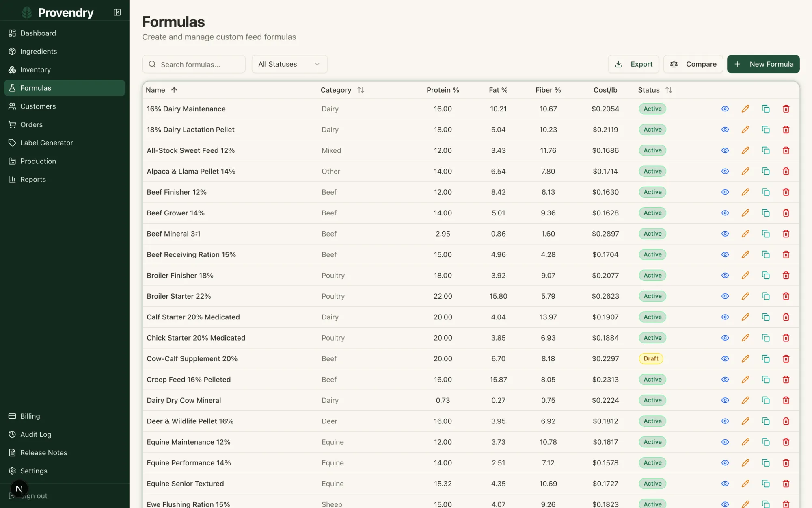This screenshot has width=812, height=508.
Task: Edit Chick Starter 20% Medicated
Action: pyautogui.click(x=745, y=338)
